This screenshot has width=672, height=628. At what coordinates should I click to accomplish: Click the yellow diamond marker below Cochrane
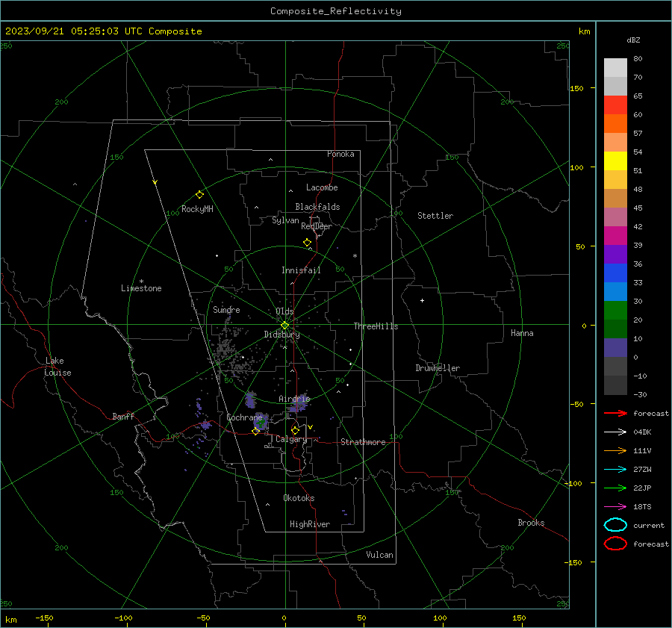255,432
